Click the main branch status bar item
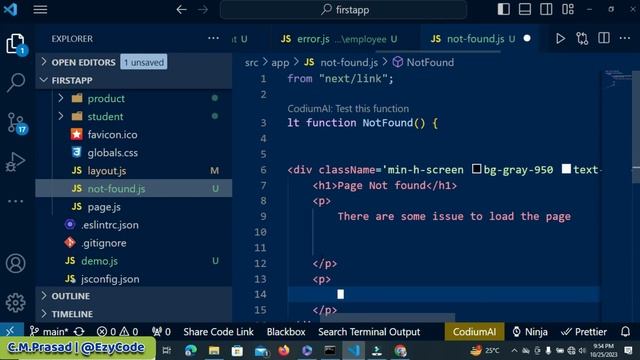Screen dimensions: 640x360 49,331
